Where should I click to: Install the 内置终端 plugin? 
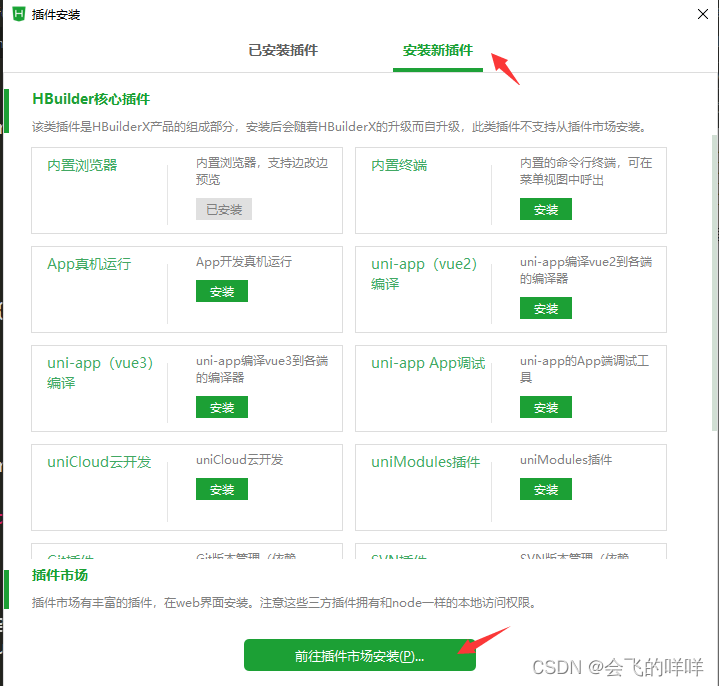[546, 209]
